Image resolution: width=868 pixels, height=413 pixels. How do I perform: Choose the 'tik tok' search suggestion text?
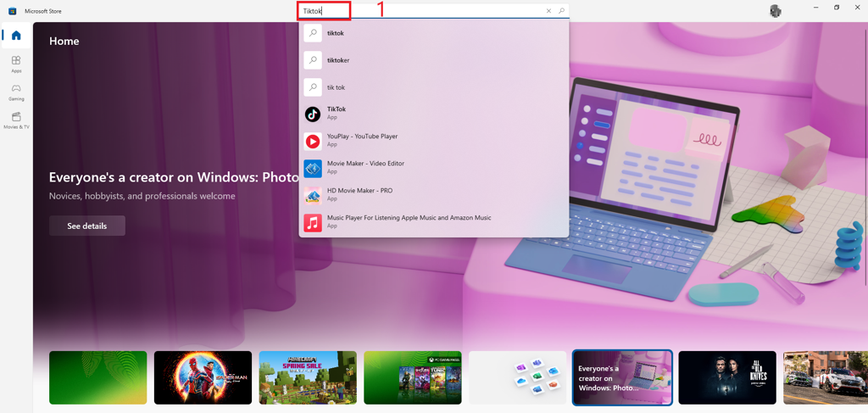coord(336,87)
